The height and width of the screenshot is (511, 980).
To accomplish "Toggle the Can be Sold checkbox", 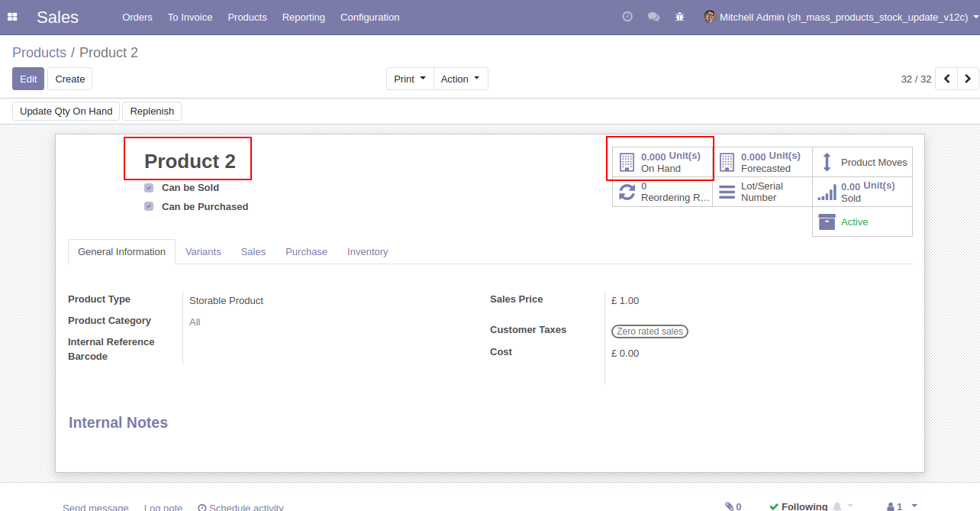I will 149,188.
